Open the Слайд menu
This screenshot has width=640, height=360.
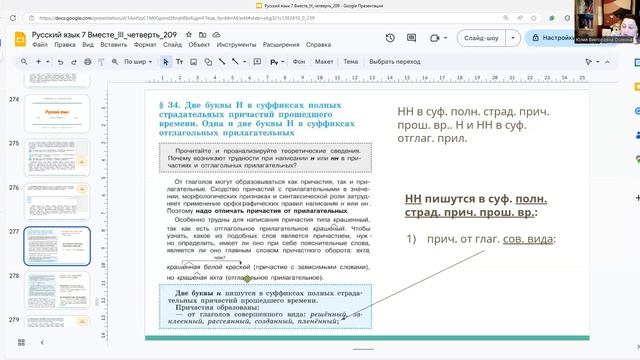coord(172,44)
